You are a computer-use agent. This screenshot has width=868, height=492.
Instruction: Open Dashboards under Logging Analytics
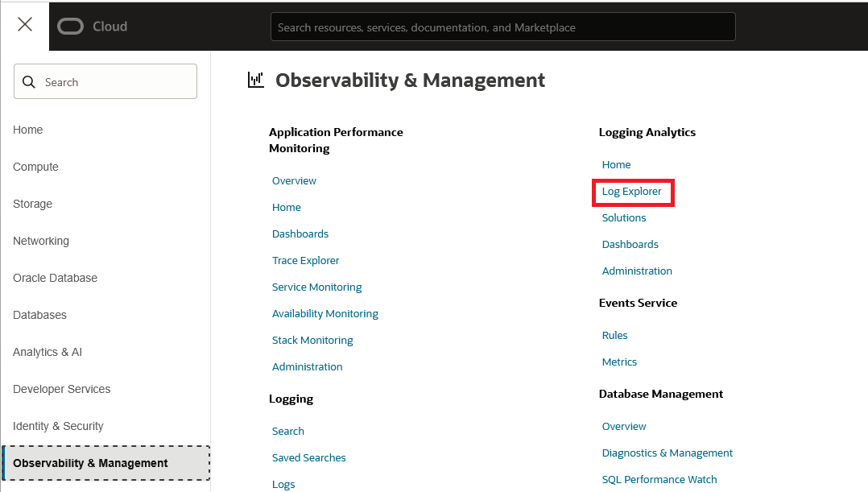coord(630,245)
